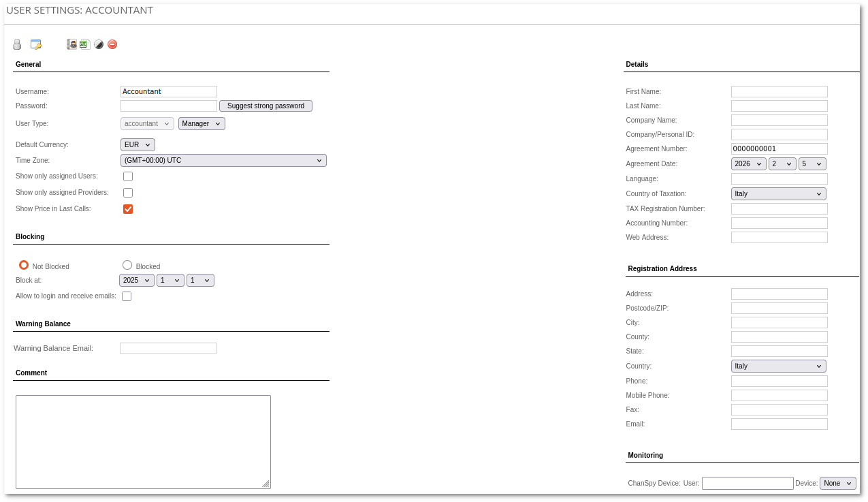Focus the Warning Balance Email field
This screenshot has height=502, width=868.
click(168, 349)
